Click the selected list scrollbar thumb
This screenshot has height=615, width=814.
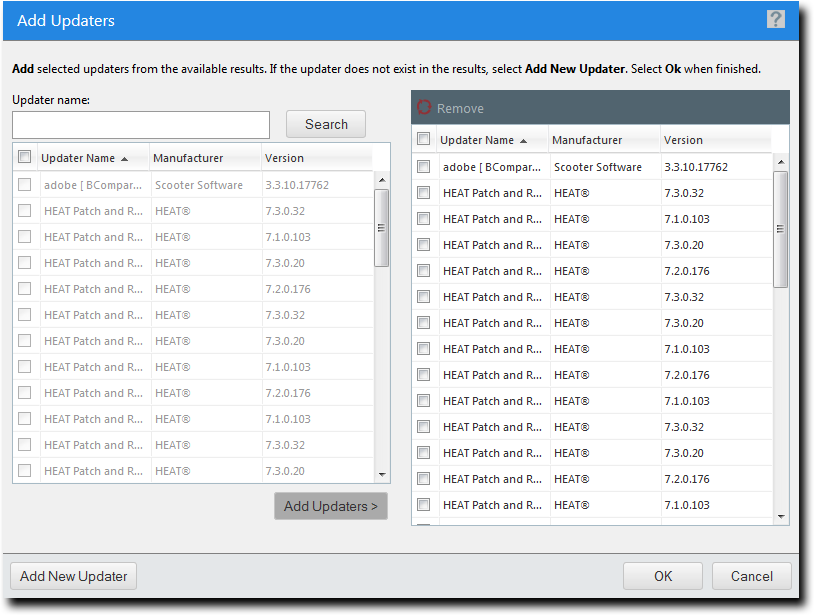tap(780, 229)
